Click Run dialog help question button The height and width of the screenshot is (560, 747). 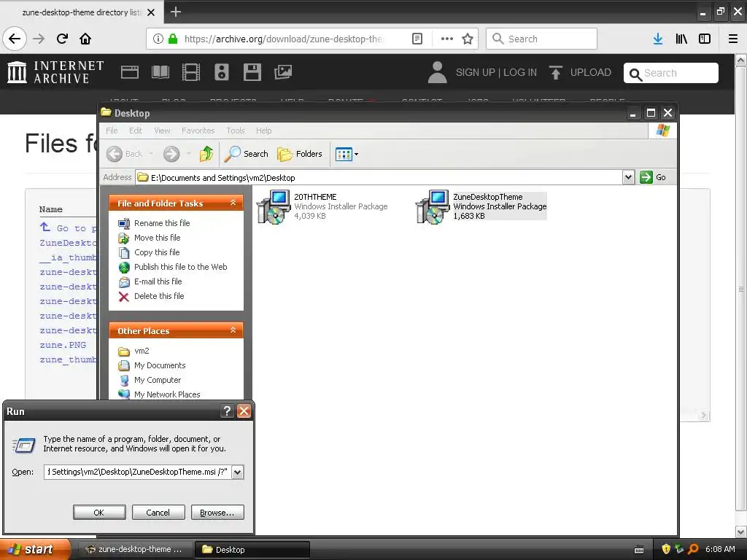coord(228,411)
